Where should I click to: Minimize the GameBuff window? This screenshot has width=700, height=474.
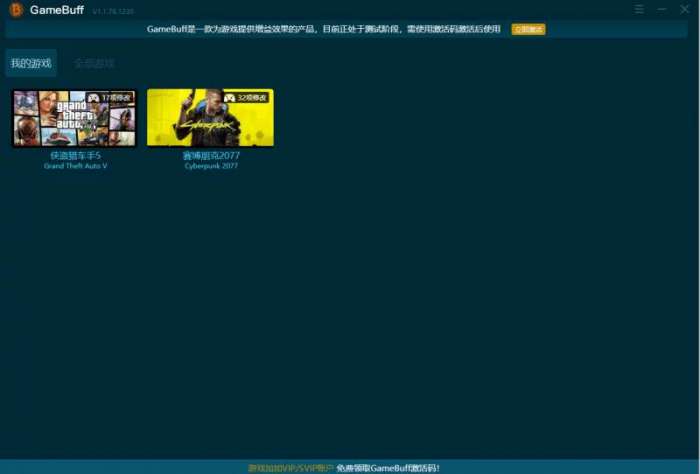point(662,9)
